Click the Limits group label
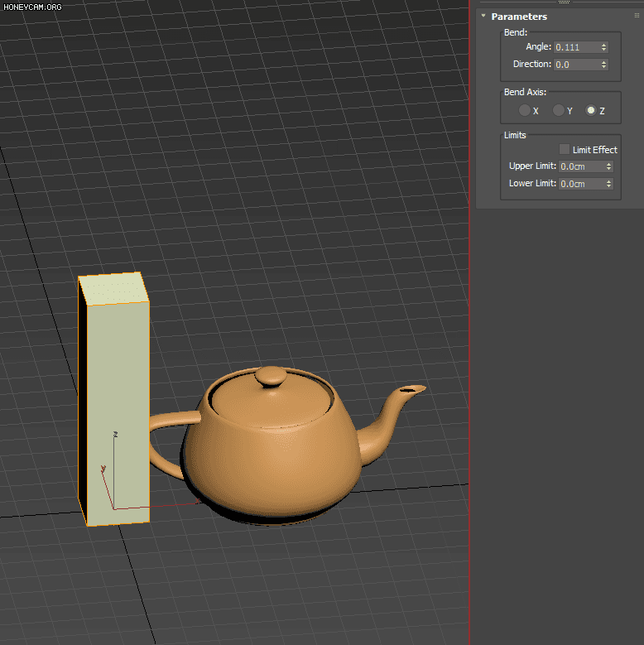Image resolution: width=644 pixels, height=645 pixels. [x=515, y=135]
